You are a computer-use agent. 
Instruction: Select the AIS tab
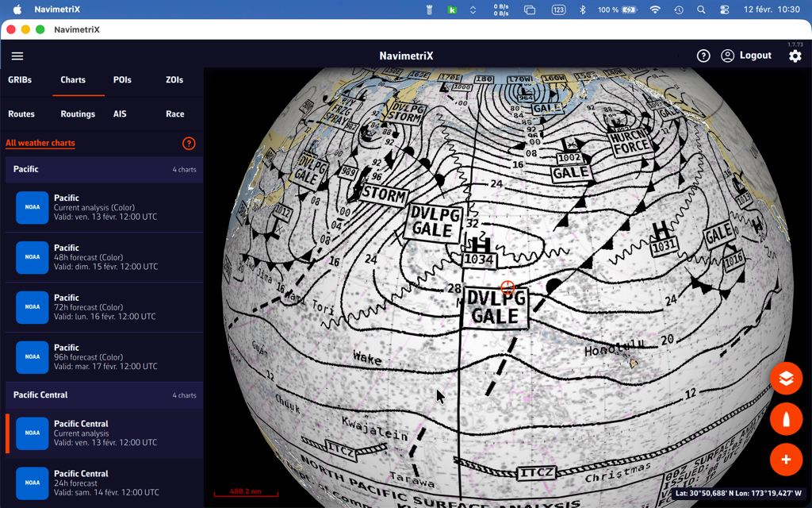[120, 114]
